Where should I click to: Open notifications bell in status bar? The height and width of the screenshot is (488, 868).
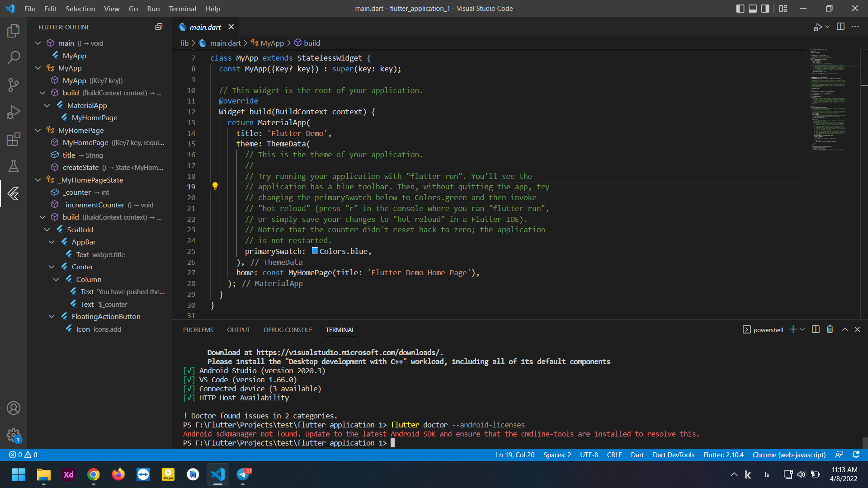tap(856, 455)
